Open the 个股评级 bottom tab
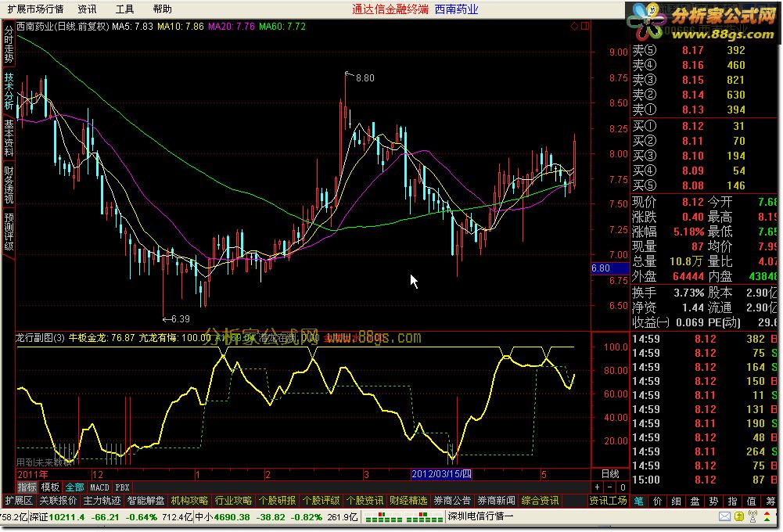The image size is (783, 532). pos(321,501)
